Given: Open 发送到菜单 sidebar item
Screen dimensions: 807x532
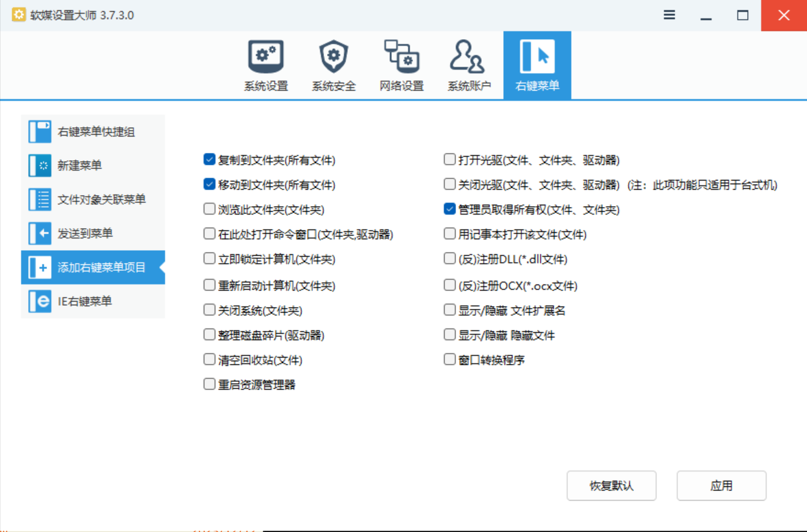Looking at the screenshot, I should [93, 234].
